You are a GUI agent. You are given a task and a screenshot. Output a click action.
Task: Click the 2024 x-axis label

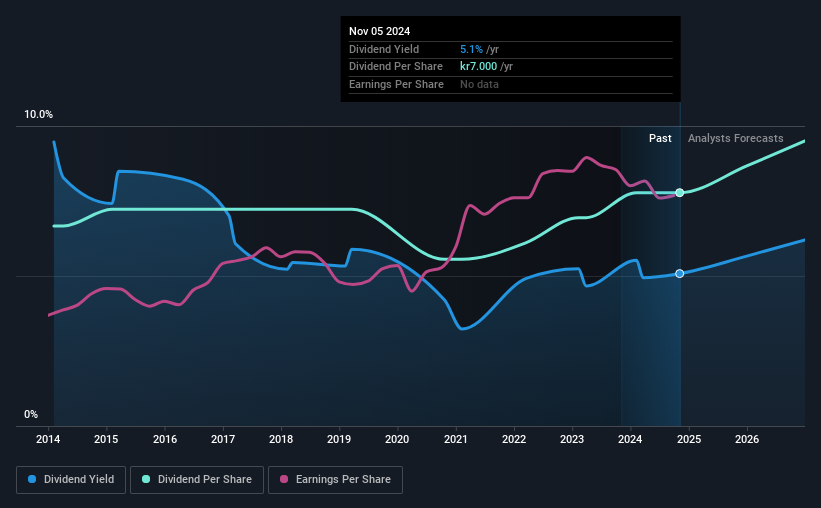(x=630, y=439)
